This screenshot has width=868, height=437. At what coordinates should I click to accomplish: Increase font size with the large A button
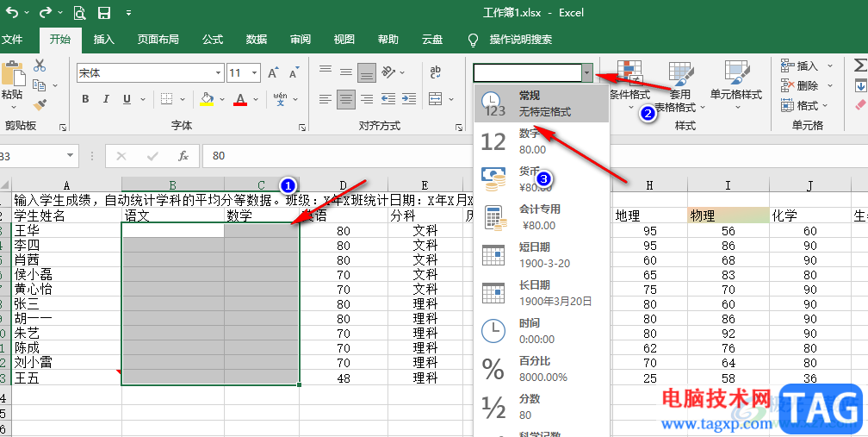[273, 72]
